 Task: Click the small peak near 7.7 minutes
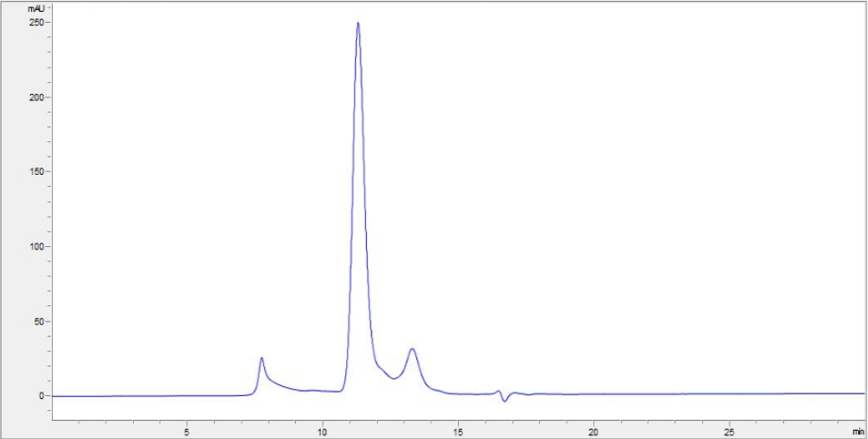point(261,358)
